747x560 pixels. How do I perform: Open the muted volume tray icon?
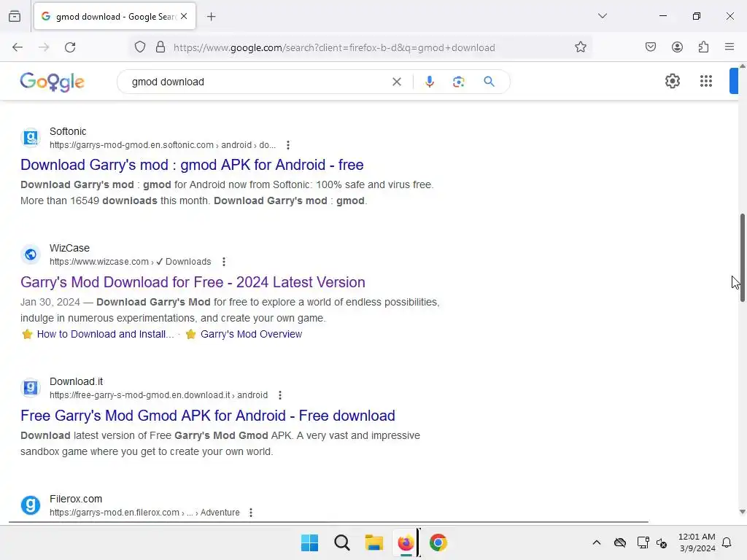click(662, 542)
